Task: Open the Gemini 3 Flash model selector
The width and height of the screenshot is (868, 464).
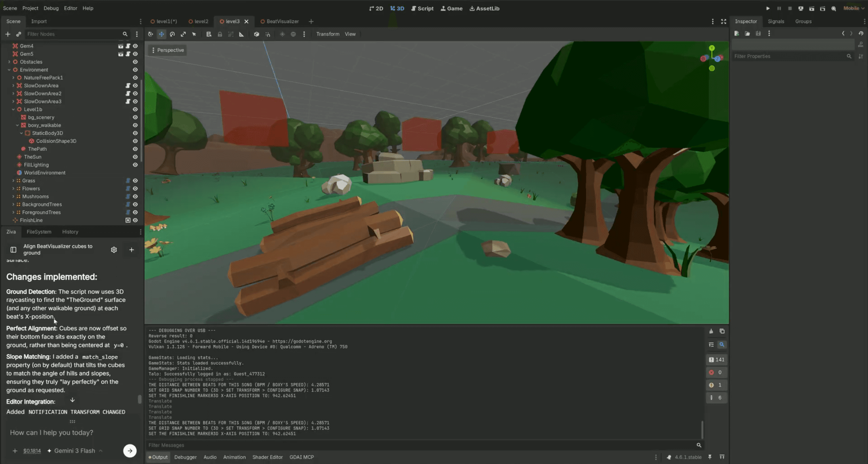Action: [75, 451]
